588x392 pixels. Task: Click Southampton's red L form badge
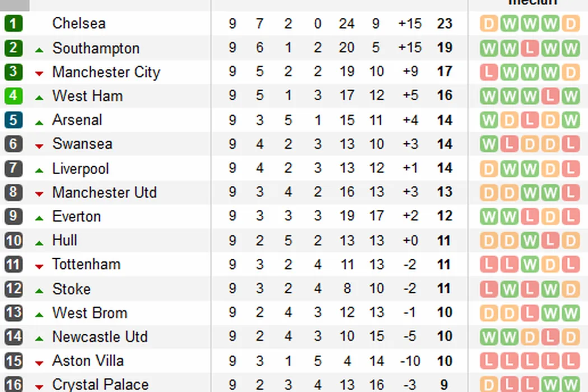point(529,48)
